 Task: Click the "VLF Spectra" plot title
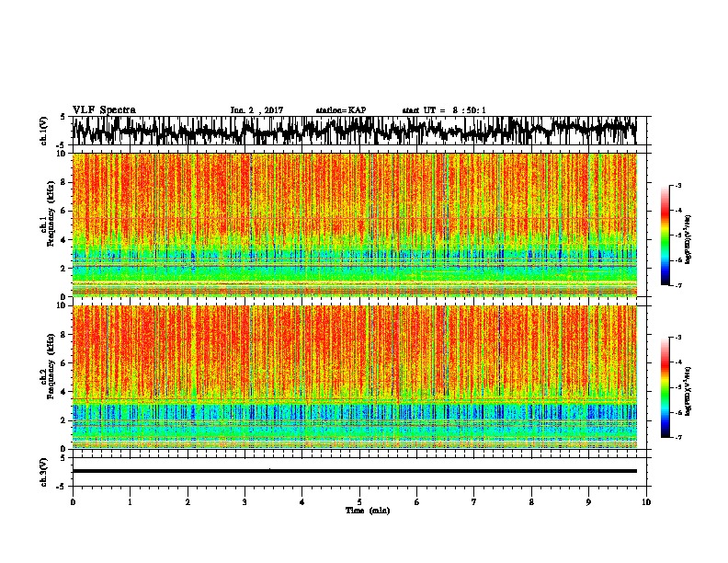104,110
